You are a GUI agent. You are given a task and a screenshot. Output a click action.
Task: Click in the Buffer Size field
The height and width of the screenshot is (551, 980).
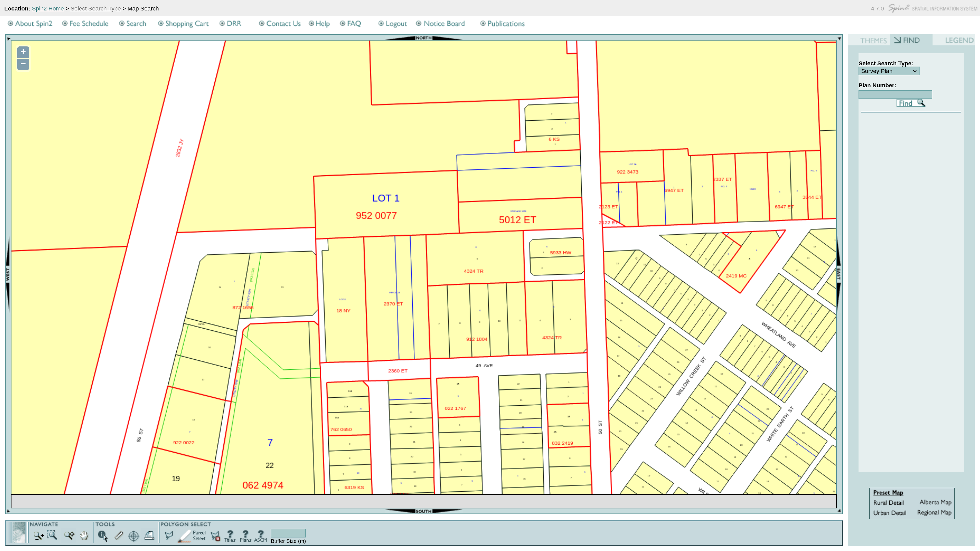coord(288,533)
